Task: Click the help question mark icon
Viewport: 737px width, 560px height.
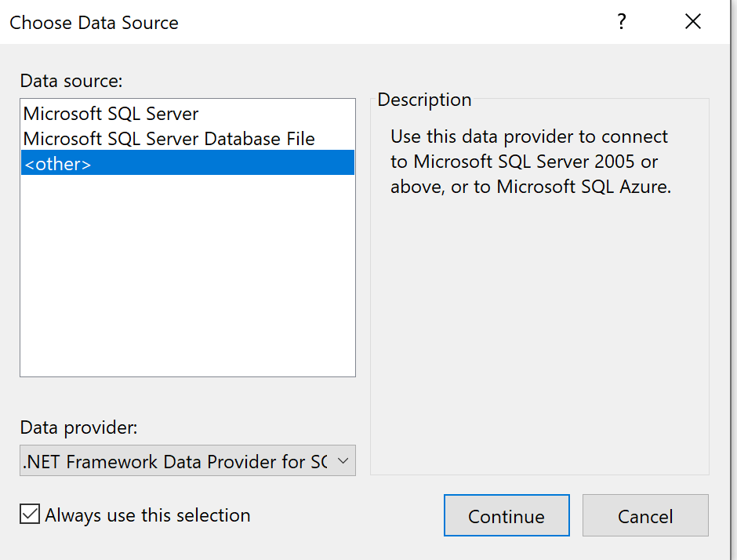Action: [622, 22]
